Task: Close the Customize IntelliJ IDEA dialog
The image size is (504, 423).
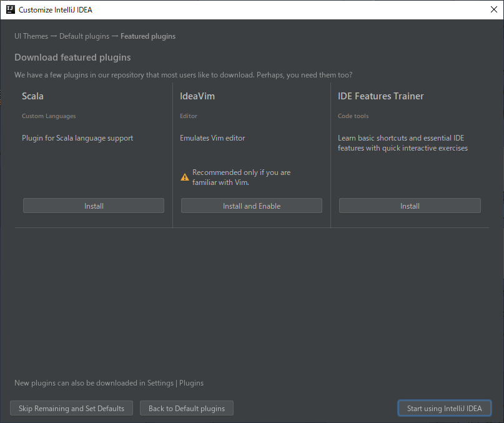Action: click(x=494, y=9)
